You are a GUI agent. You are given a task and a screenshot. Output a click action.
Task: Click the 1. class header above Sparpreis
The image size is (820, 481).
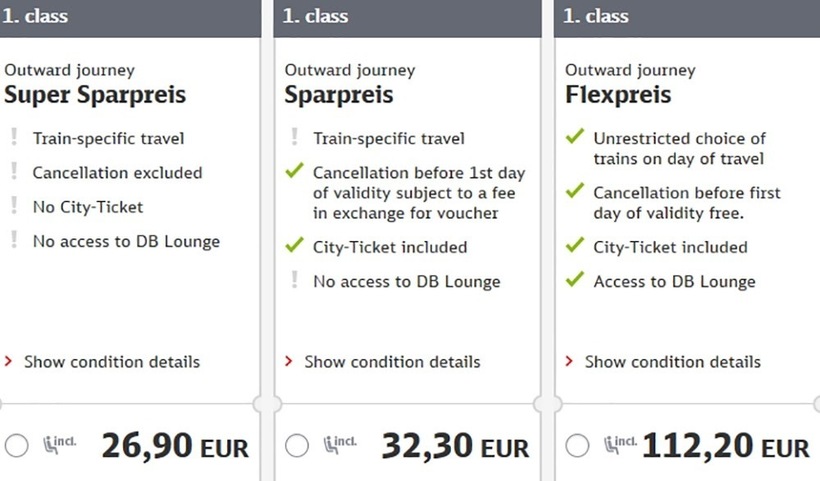click(x=316, y=16)
